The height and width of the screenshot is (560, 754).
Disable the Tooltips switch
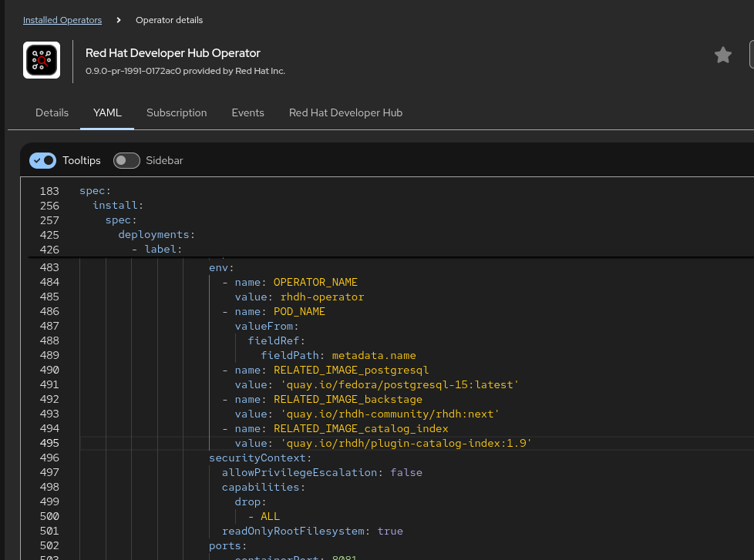tap(42, 160)
